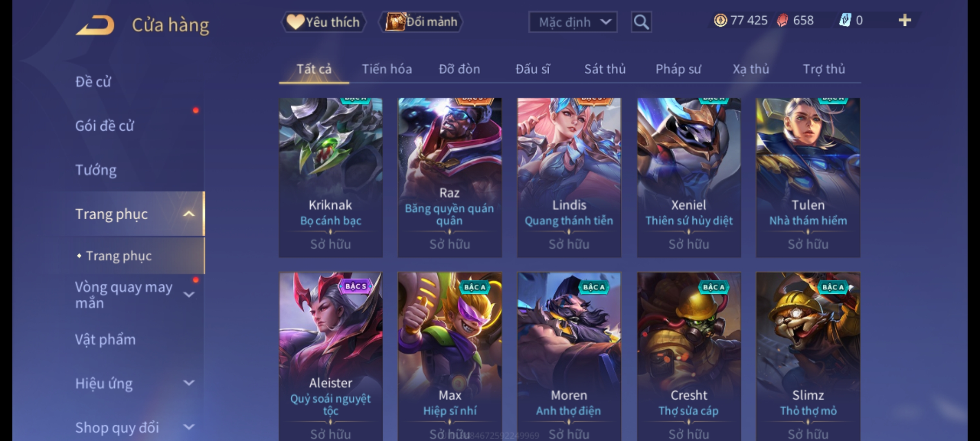Switch to the Sát thủ tab

[x=605, y=69]
